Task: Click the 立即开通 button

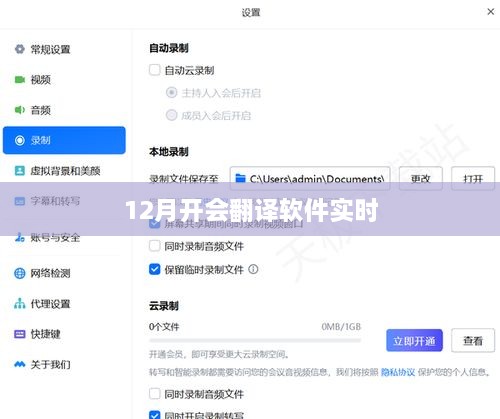Action: point(414,340)
